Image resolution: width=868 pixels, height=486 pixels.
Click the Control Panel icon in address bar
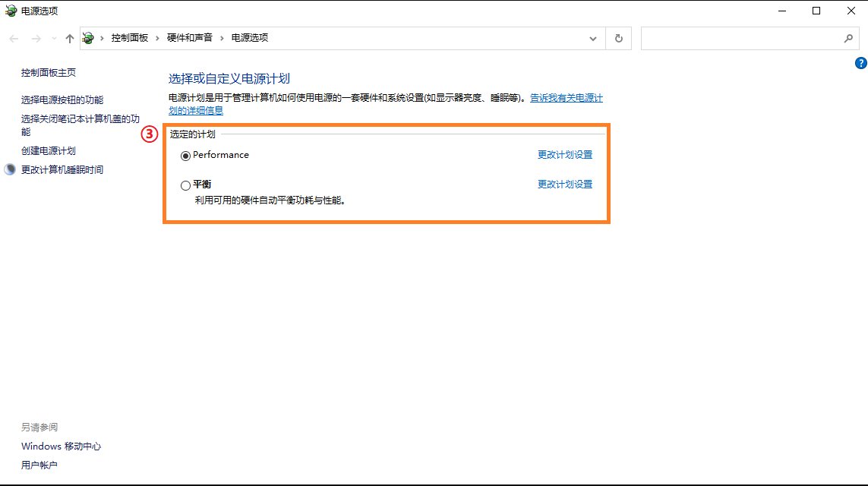87,36
